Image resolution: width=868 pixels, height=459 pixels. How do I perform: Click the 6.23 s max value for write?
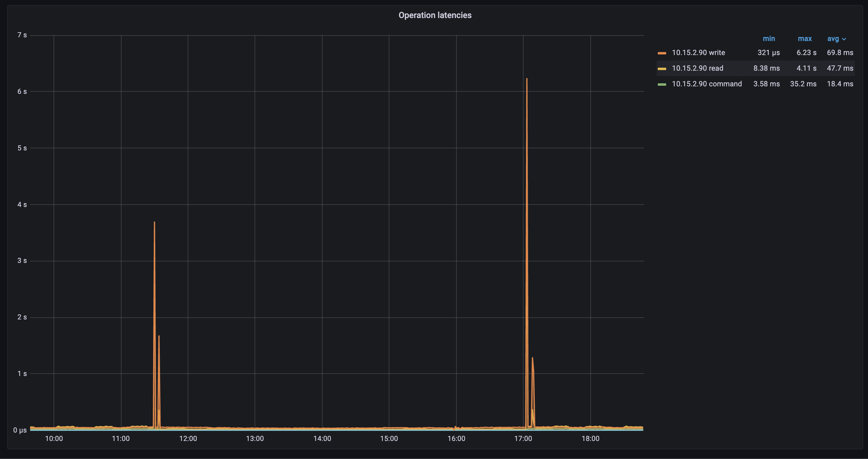pyautogui.click(x=806, y=53)
